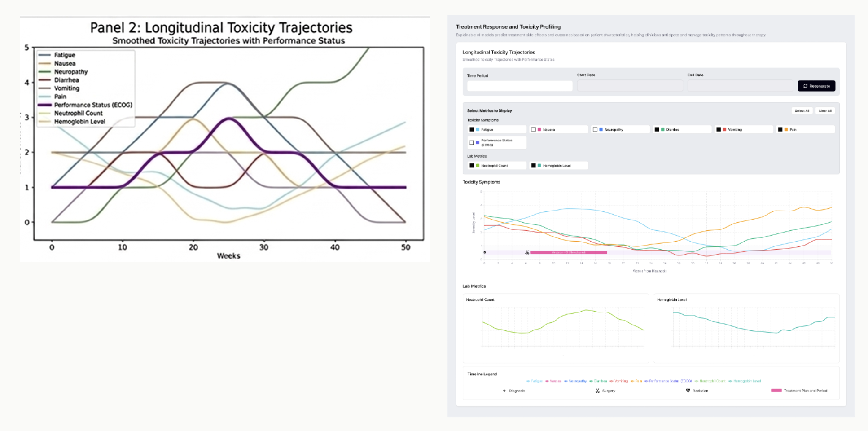Open the Start Date picker
This screenshot has height=431, width=868.
click(x=630, y=86)
